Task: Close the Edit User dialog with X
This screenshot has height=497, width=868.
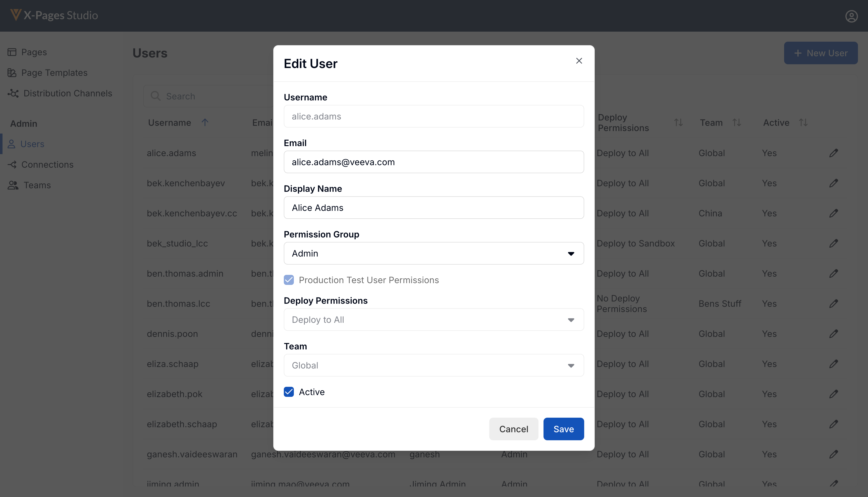Action: (579, 61)
